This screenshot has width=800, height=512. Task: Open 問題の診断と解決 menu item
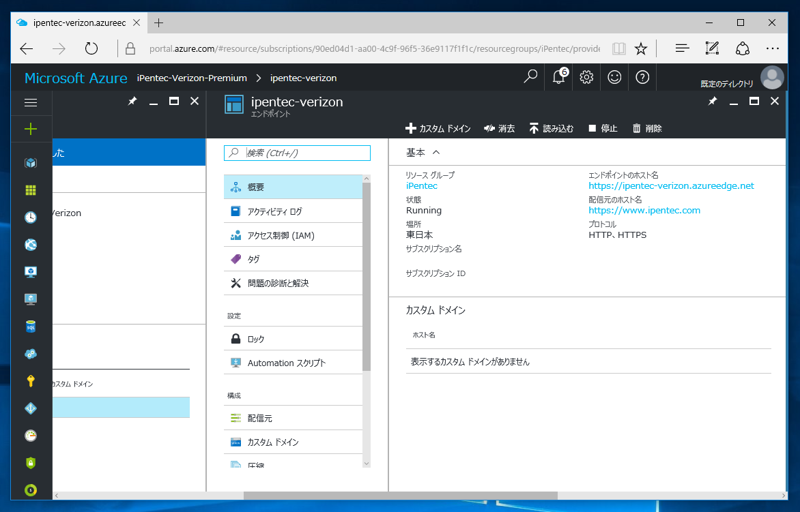293,283
